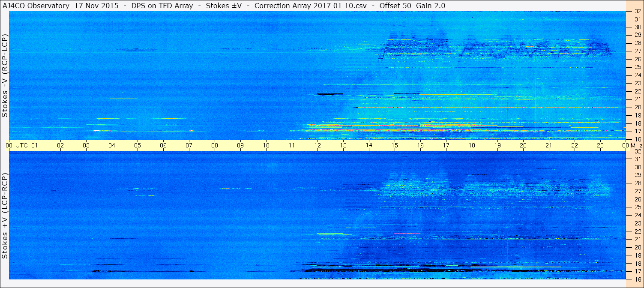644x288 pixels.
Task: Select the 21 hour tick on time axis
Action: pyautogui.click(x=549, y=145)
